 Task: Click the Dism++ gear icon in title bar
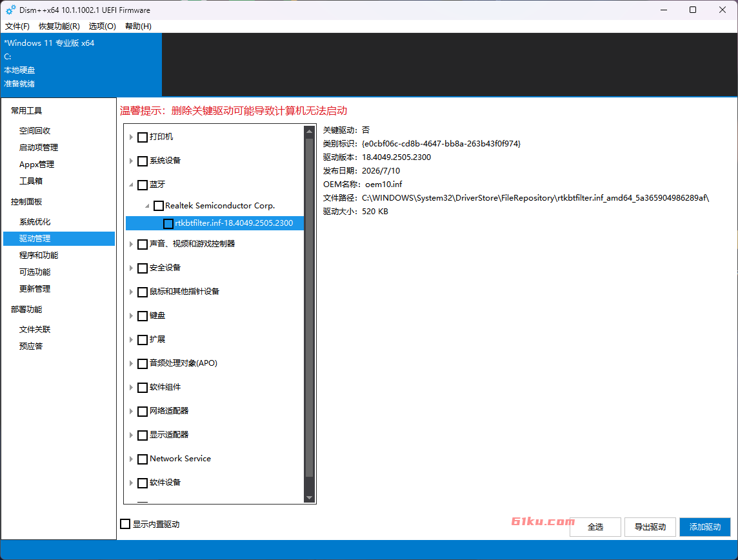10,10
